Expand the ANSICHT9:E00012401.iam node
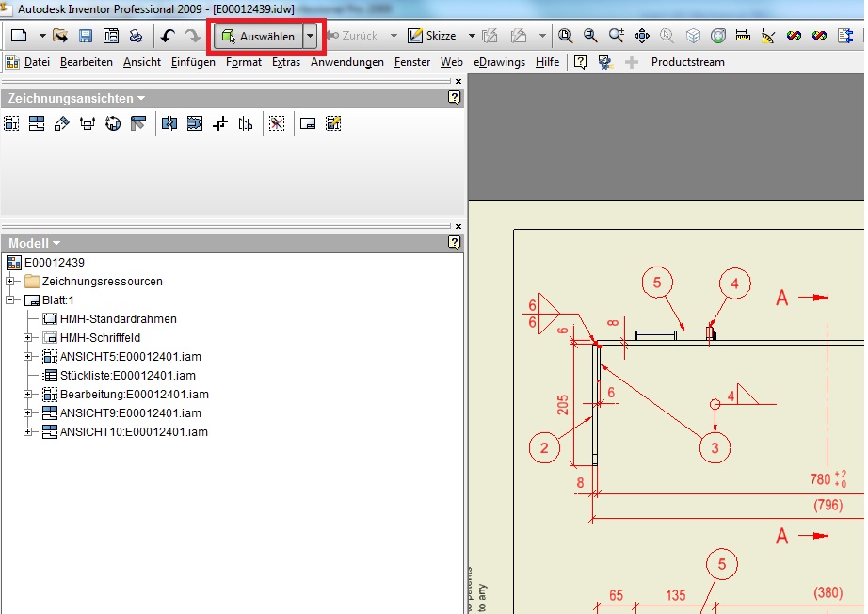Screen dimensions: 868x614 [28, 413]
